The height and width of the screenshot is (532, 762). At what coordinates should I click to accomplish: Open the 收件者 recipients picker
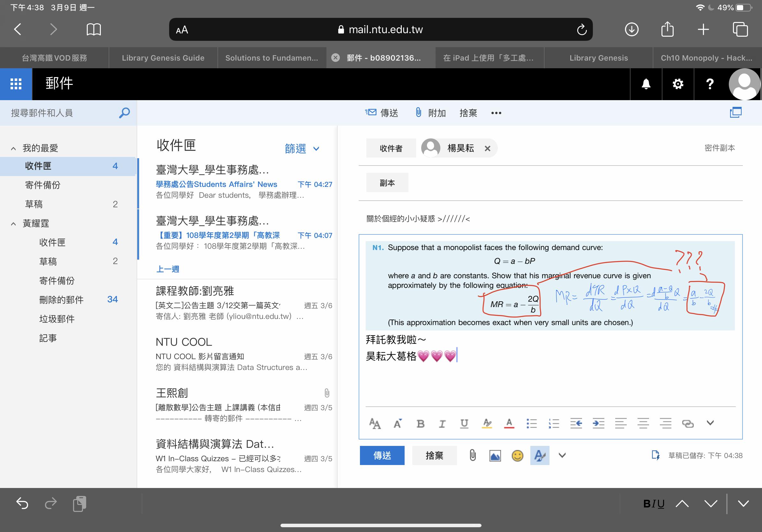coord(391,148)
